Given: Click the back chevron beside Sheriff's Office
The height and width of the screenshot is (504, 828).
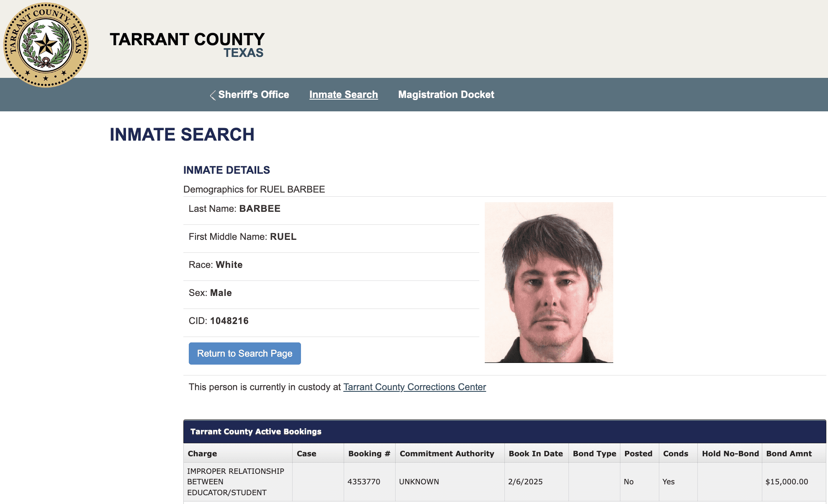Looking at the screenshot, I should coord(213,95).
